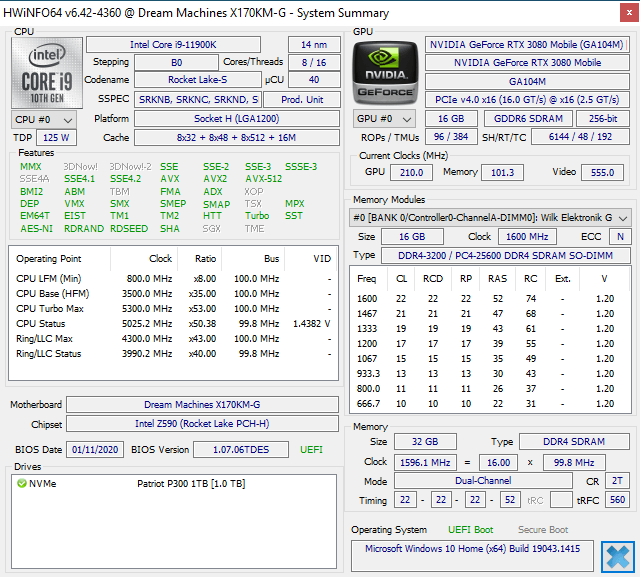Click the NVIDIA GeForce RTX 3080 Mobile (GA104M) field
The width and height of the screenshot is (640, 577).
click(527, 44)
